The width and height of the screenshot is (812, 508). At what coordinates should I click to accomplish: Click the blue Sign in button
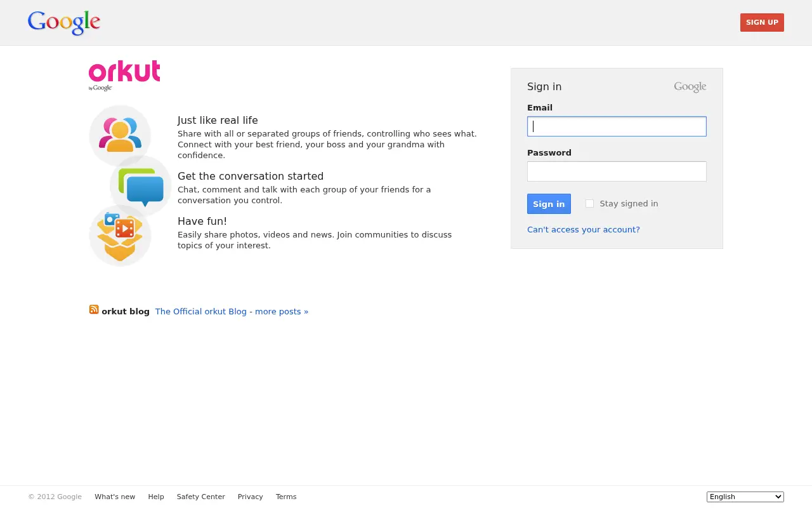(x=549, y=204)
